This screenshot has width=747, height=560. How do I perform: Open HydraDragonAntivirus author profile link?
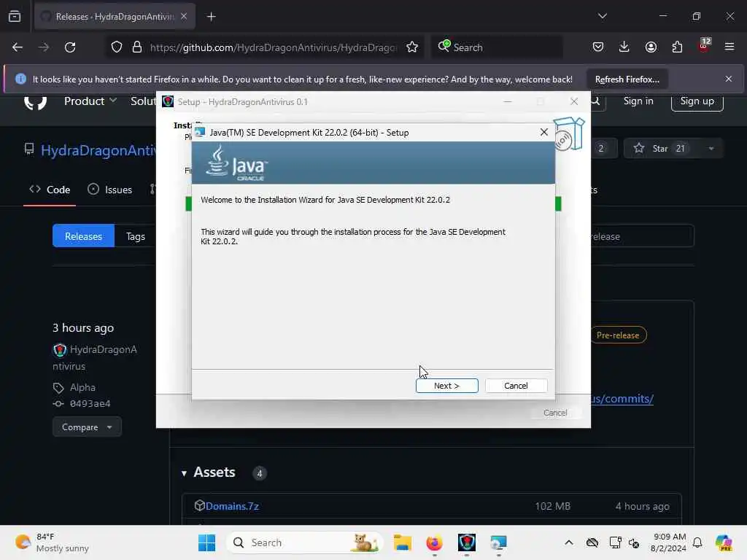tap(95, 357)
